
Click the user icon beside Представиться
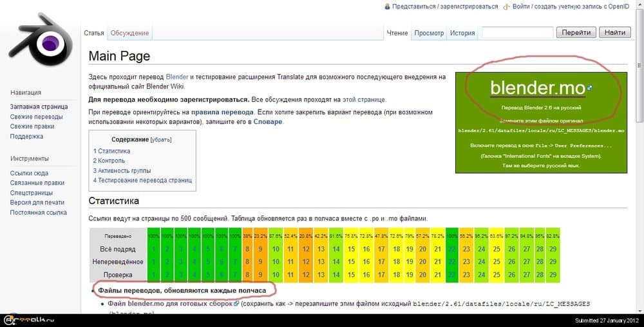(x=387, y=6)
